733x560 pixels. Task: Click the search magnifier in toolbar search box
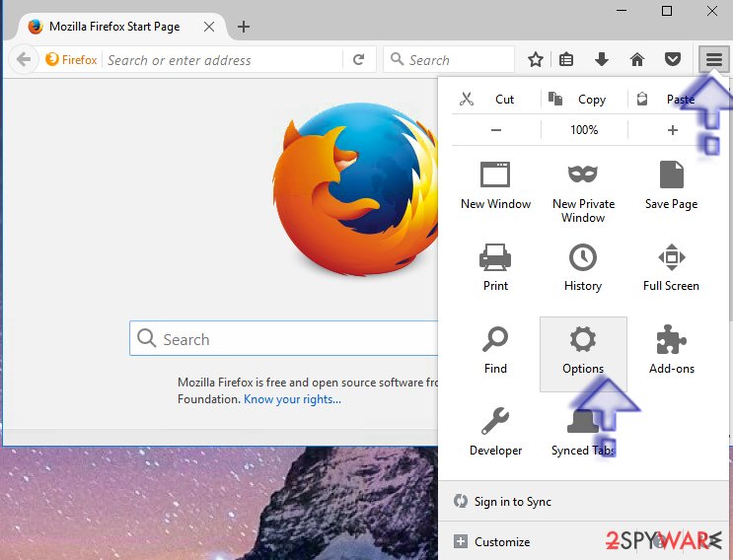point(397,59)
